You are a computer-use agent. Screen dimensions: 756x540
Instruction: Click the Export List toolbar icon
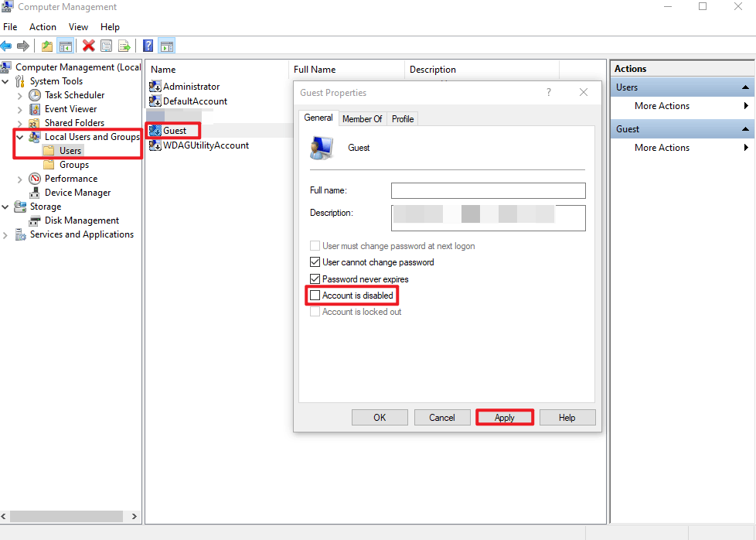click(124, 46)
